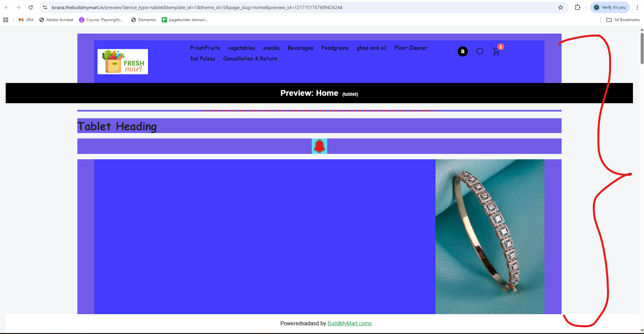
Task: Open pagebuilder elemen... bookmark
Action: (185, 20)
